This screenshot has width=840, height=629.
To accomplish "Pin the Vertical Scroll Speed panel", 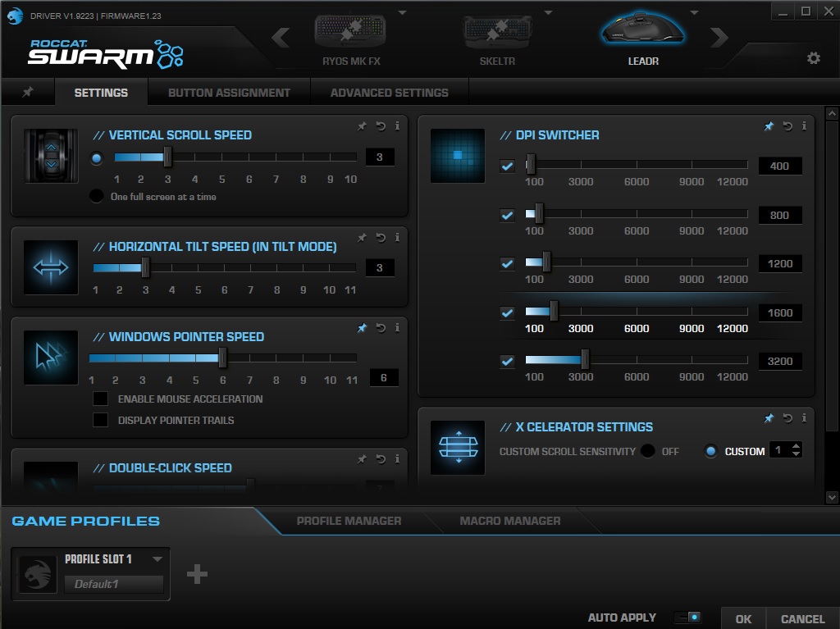I will click(x=362, y=126).
